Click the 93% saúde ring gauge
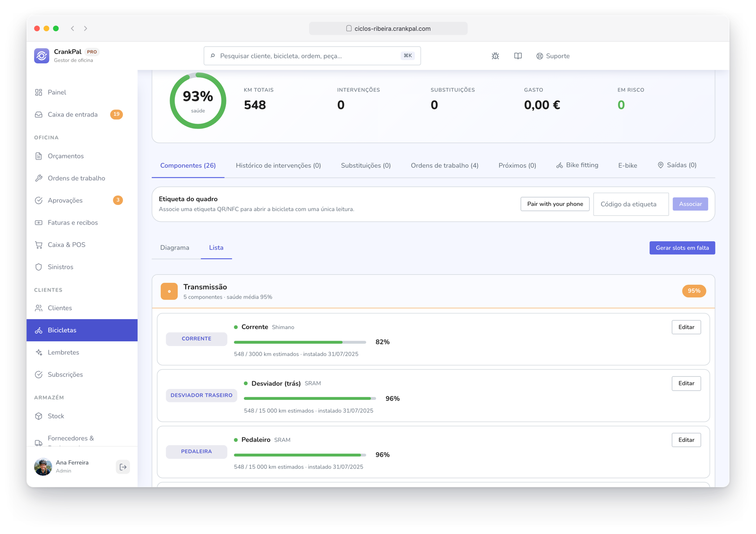This screenshot has height=534, width=756. click(x=198, y=101)
